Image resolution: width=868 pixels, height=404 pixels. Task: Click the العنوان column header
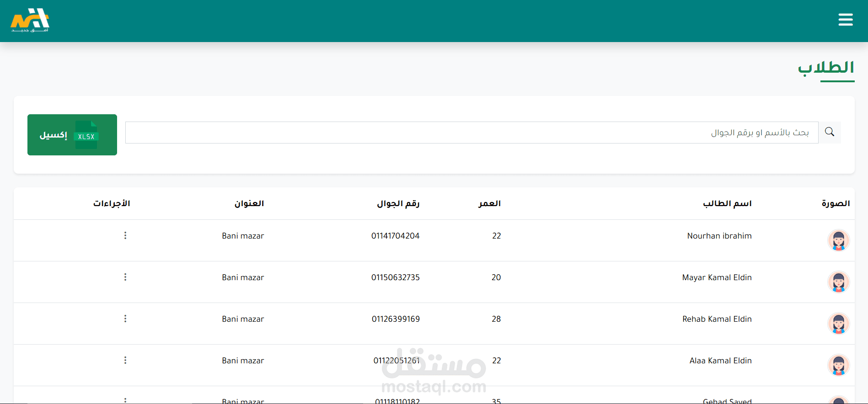(x=249, y=203)
